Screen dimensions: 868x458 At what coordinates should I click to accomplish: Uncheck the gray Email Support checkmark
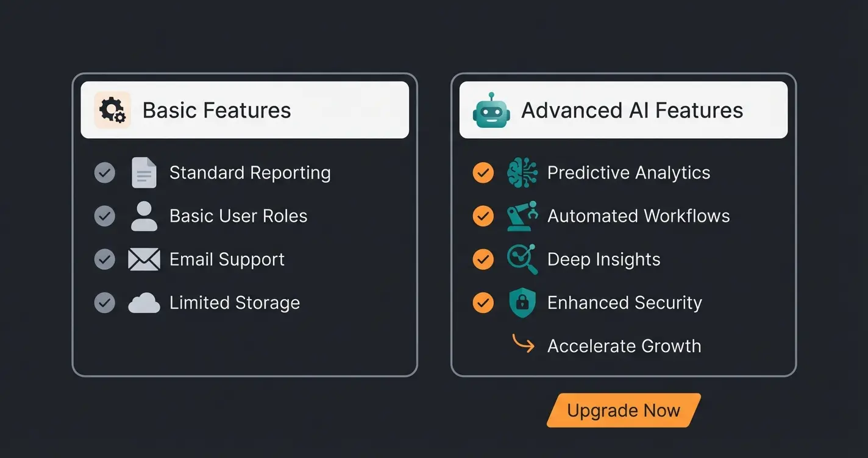105,259
